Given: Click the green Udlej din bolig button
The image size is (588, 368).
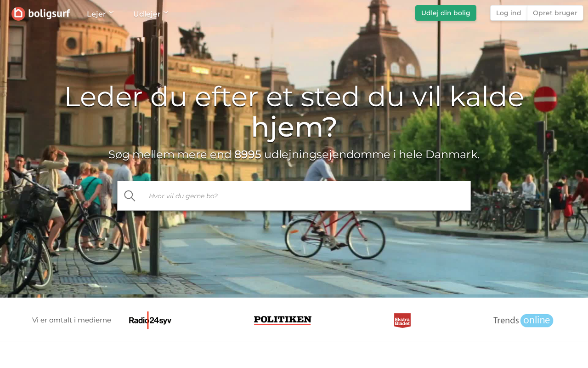Looking at the screenshot, I should (446, 13).
